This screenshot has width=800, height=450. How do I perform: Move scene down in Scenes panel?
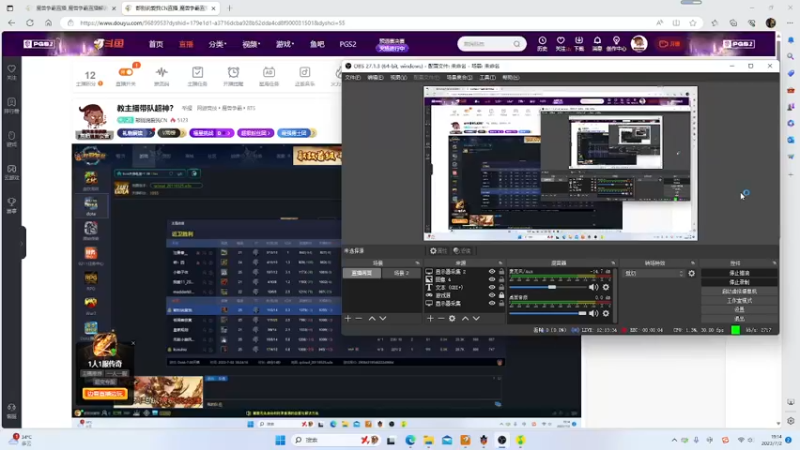(x=383, y=318)
